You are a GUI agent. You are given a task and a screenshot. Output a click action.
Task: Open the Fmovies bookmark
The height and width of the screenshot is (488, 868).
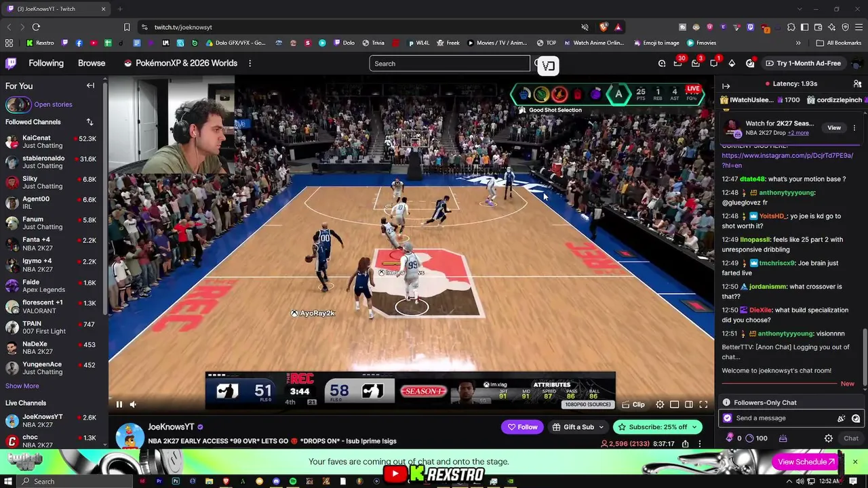[701, 43]
